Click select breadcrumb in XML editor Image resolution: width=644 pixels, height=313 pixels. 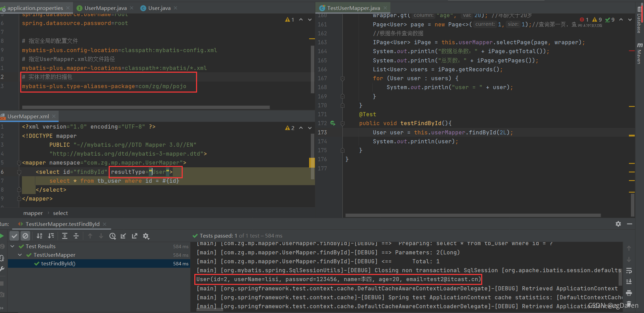60,213
